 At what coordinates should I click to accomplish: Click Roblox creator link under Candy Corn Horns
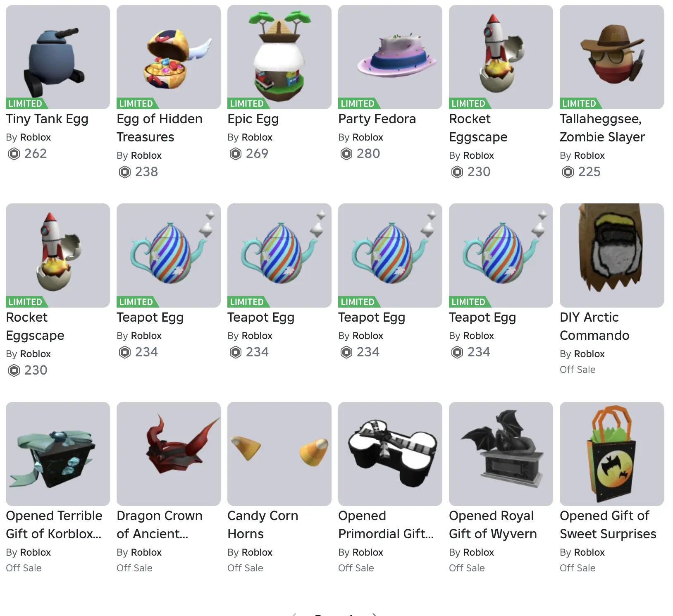257,552
